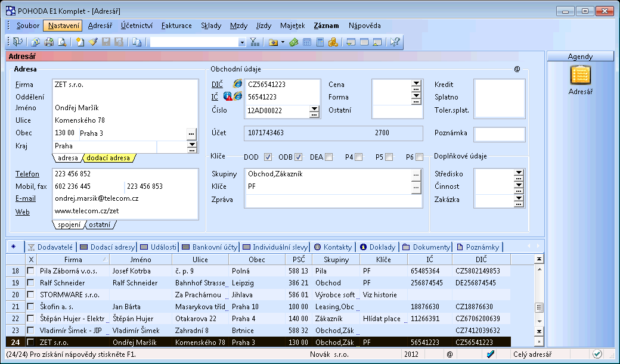Click the Firma input field
This screenshot has height=364, width=620.
click(125, 85)
